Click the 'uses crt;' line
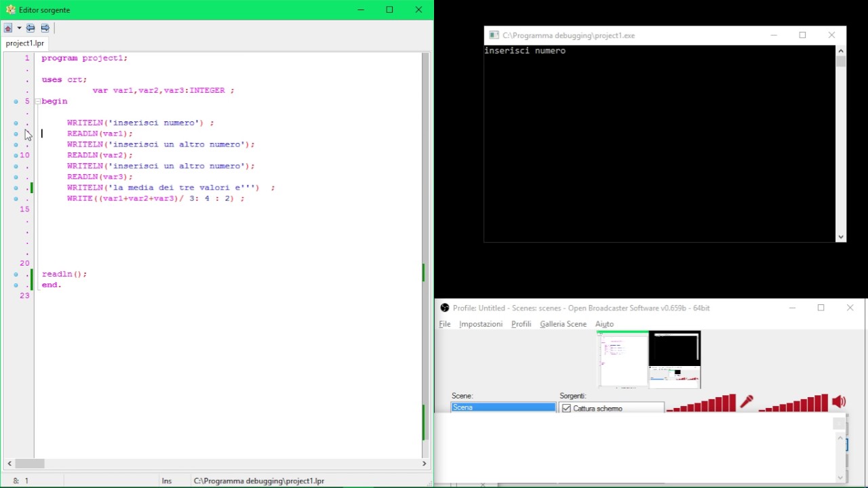This screenshot has width=868, height=488. click(64, 80)
